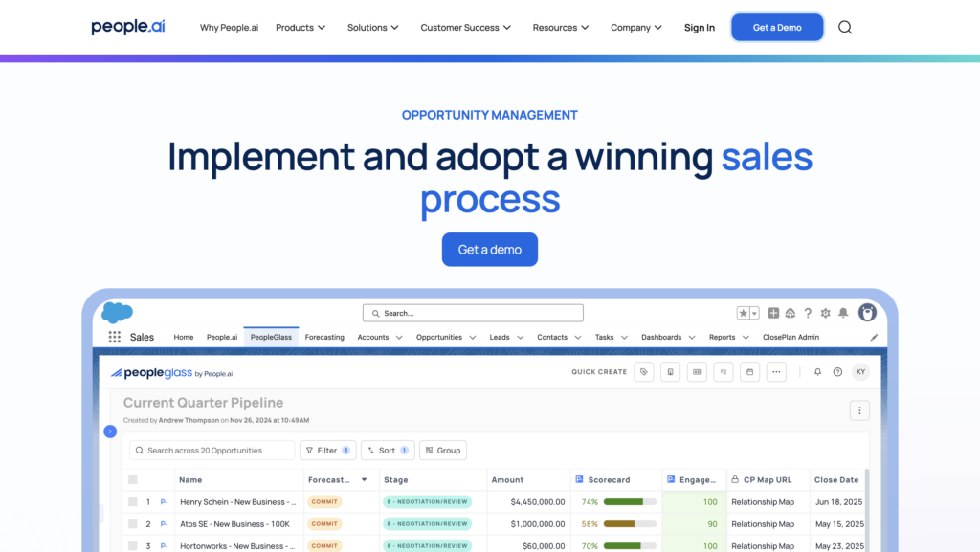
Task: Check the Atos SE row checkbox
Action: (x=132, y=524)
